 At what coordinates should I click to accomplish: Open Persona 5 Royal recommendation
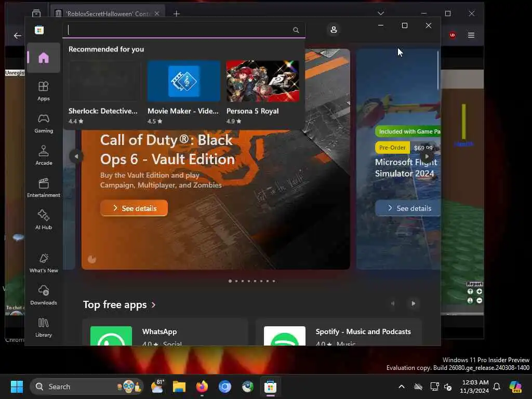pyautogui.click(x=263, y=92)
